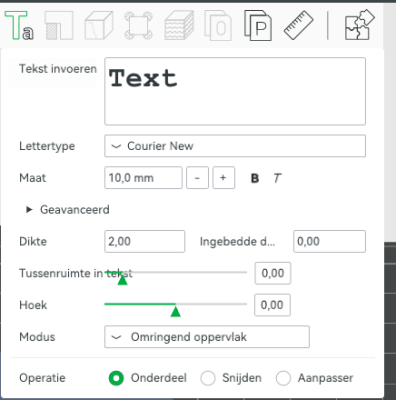Select the Seam painting cube icon

point(99,25)
